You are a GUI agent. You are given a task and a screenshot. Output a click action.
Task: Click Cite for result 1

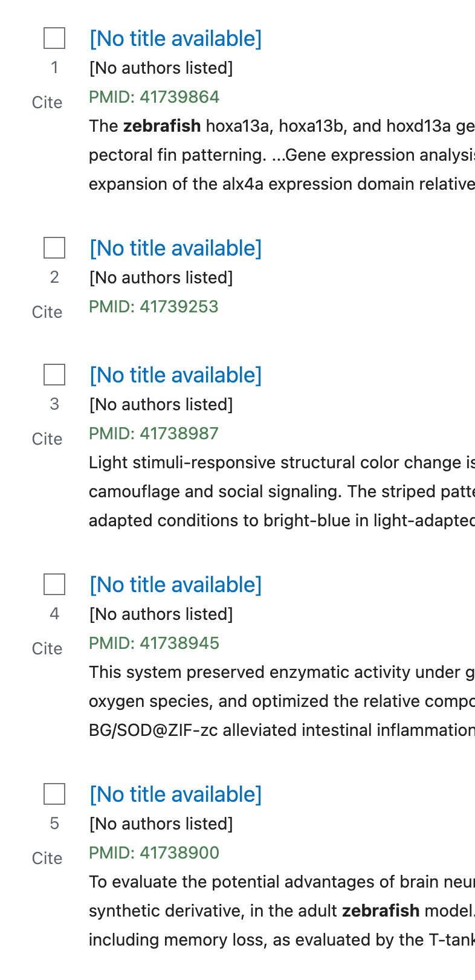(x=47, y=103)
